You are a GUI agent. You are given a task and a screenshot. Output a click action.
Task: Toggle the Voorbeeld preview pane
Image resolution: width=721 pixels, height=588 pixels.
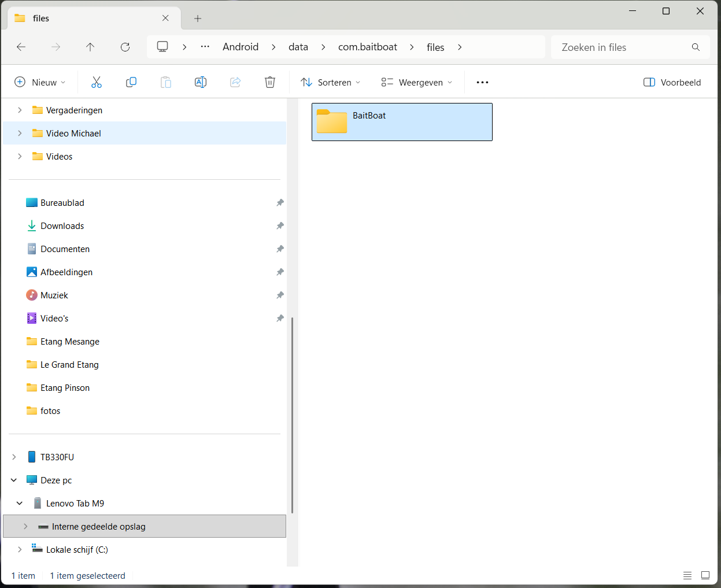click(672, 82)
